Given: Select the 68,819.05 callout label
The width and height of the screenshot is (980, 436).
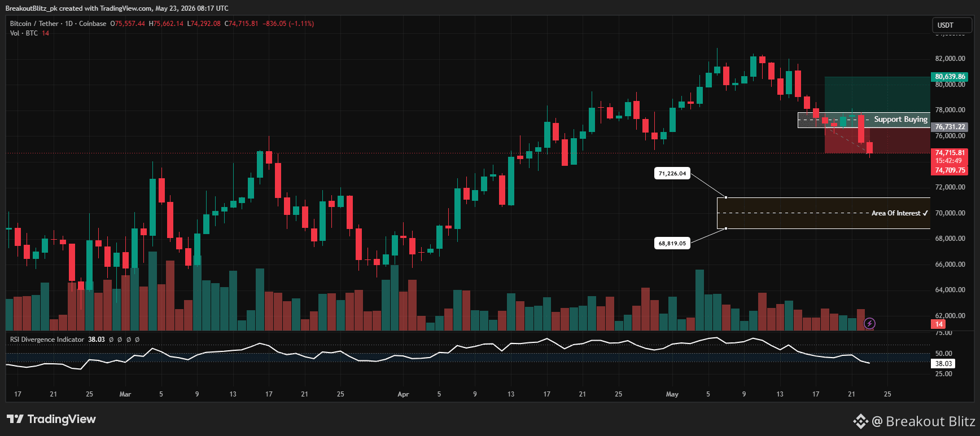Looking at the screenshot, I should tap(672, 244).
